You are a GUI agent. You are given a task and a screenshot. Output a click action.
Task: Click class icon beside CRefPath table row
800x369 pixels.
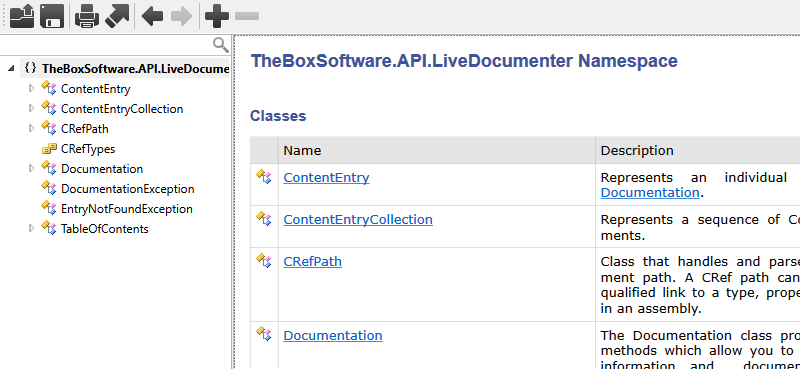264,260
